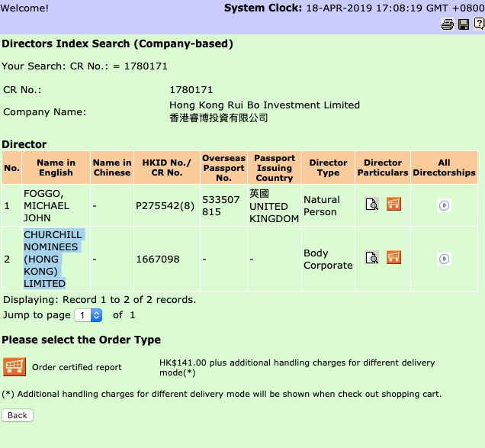View director particulars for Churchill Nominees

tap(372, 258)
